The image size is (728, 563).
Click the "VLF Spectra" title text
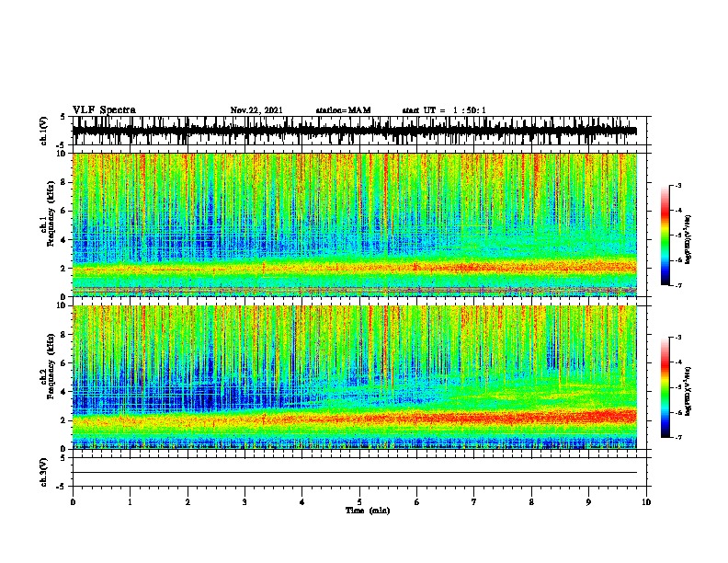click(x=104, y=110)
